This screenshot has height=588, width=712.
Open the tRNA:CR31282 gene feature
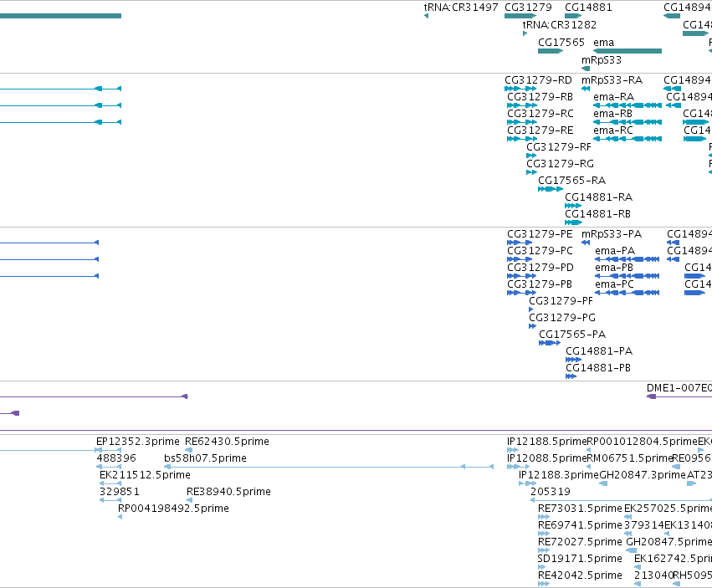[525, 33]
